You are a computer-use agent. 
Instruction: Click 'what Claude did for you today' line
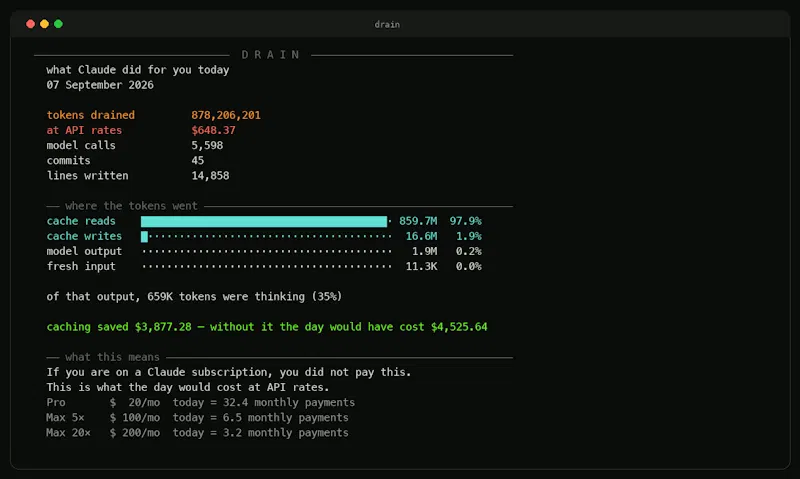coord(138,70)
